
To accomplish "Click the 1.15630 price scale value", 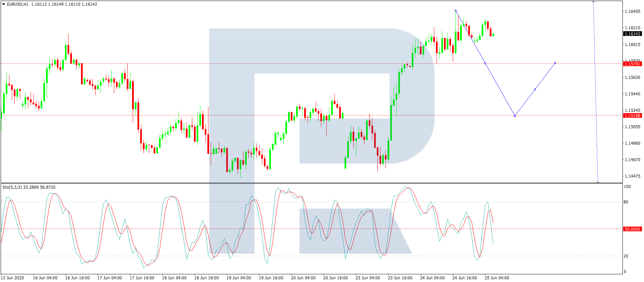I will pos(632,78).
